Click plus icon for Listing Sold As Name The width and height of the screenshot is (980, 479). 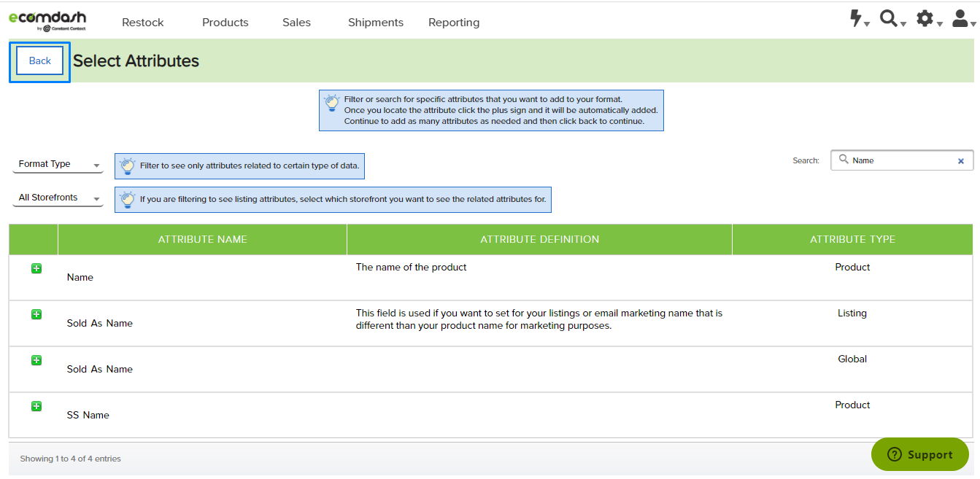pos(36,314)
